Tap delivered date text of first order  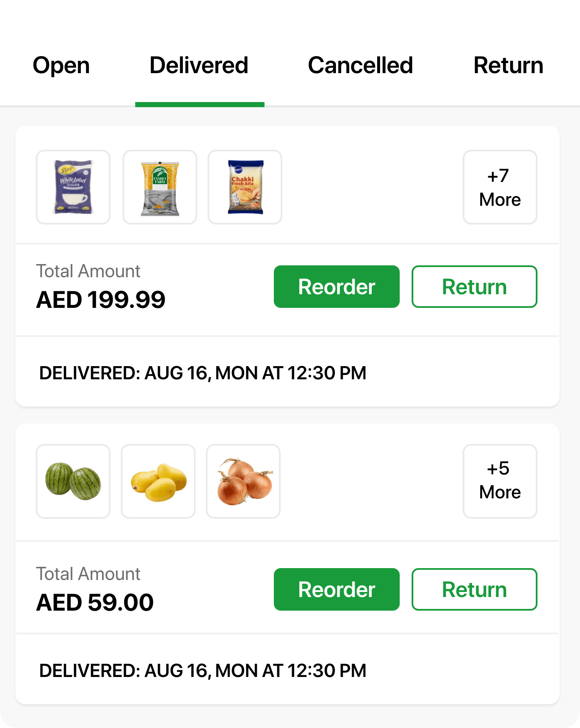(x=202, y=373)
